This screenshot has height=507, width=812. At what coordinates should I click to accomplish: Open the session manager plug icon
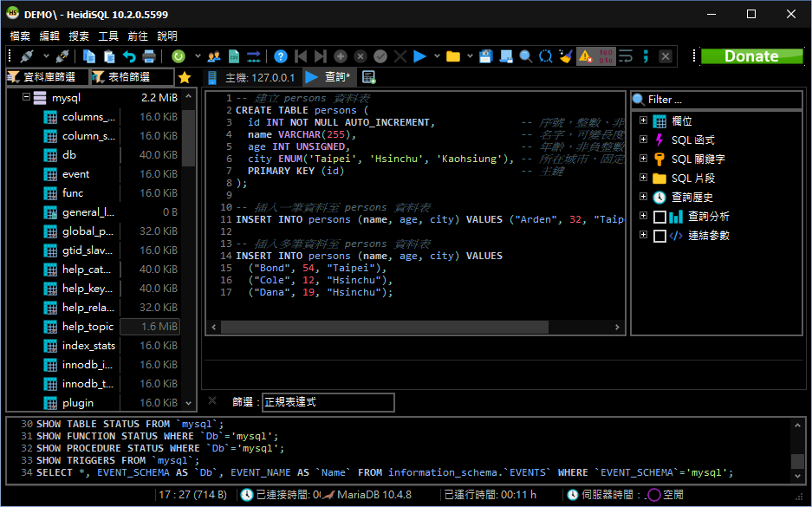(27, 56)
